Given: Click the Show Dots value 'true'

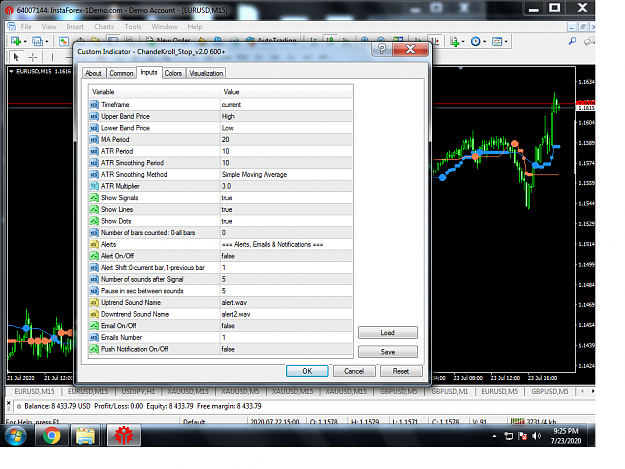Looking at the screenshot, I should pos(227,221).
